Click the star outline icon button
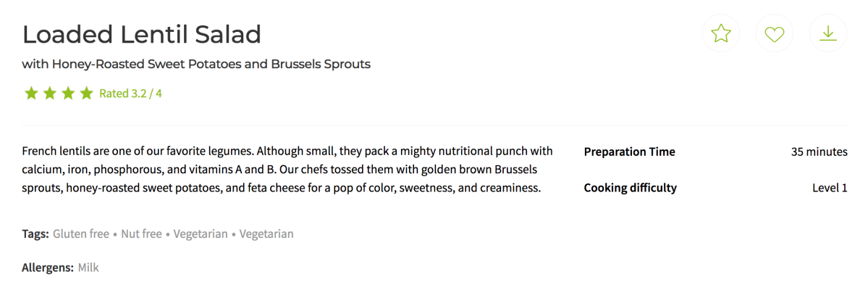868x290 pixels. [721, 34]
